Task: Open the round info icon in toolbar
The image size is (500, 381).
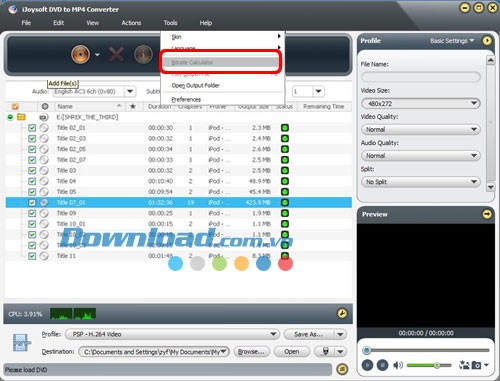Action: pos(143,54)
